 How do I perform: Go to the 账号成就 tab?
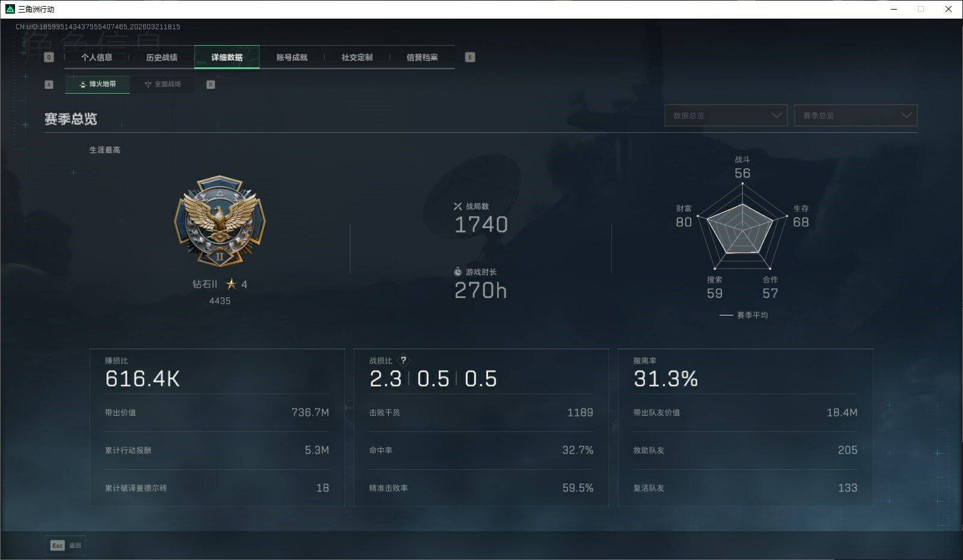[x=292, y=57]
